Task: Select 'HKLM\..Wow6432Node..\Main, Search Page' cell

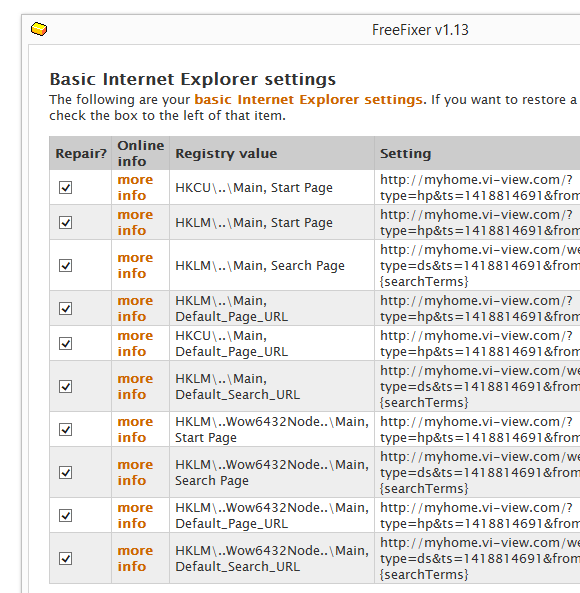Action: point(272,472)
